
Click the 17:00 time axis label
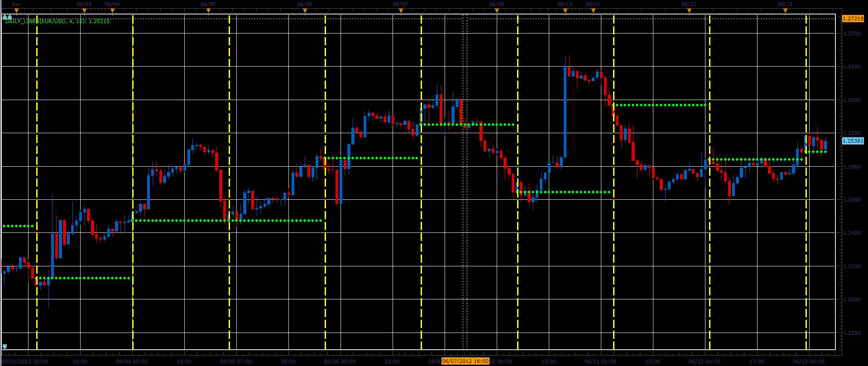757,361
